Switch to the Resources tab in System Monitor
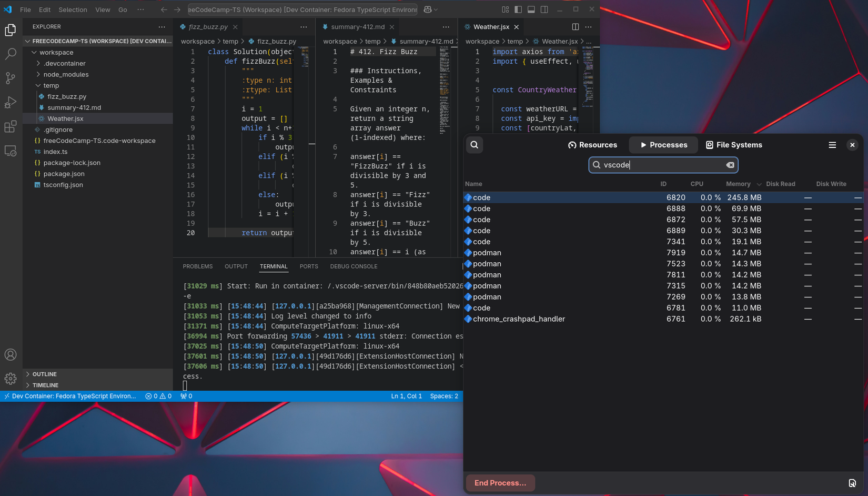Screen dimensions: 868x496 click(592, 144)
